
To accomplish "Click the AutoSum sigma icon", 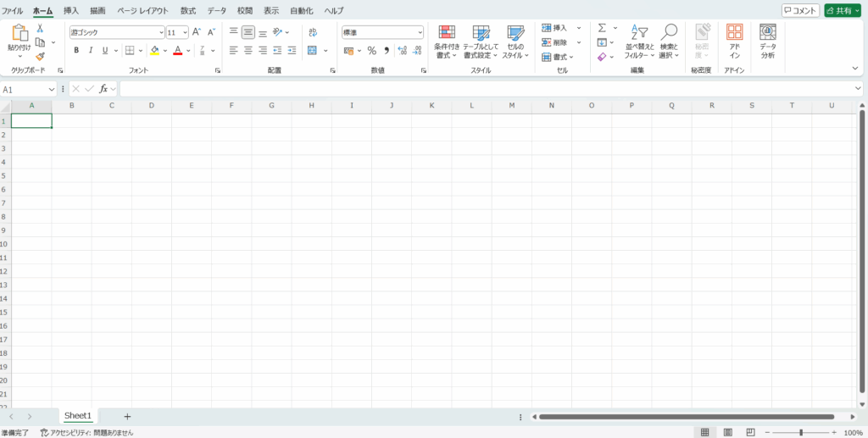I will (602, 28).
